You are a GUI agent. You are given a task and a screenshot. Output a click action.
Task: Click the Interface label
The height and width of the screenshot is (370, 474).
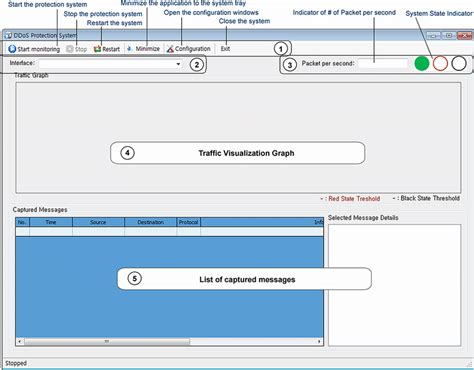point(22,63)
